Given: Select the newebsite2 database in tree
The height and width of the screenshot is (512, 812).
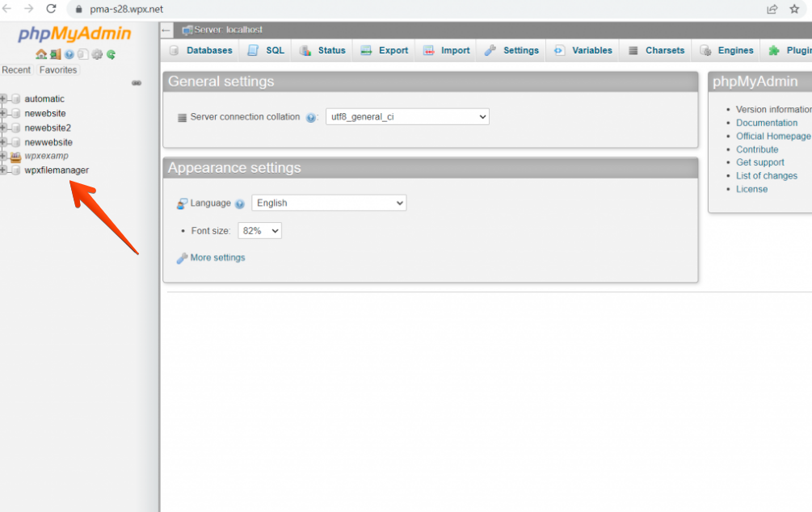Looking at the screenshot, I should click(48, 128).
